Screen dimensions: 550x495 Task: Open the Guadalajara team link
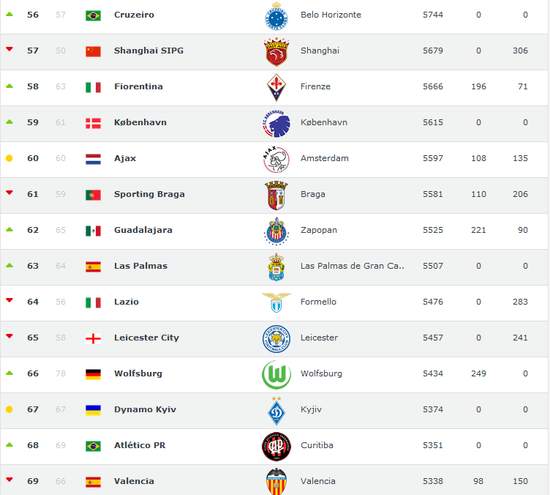(x=143, y=230)
